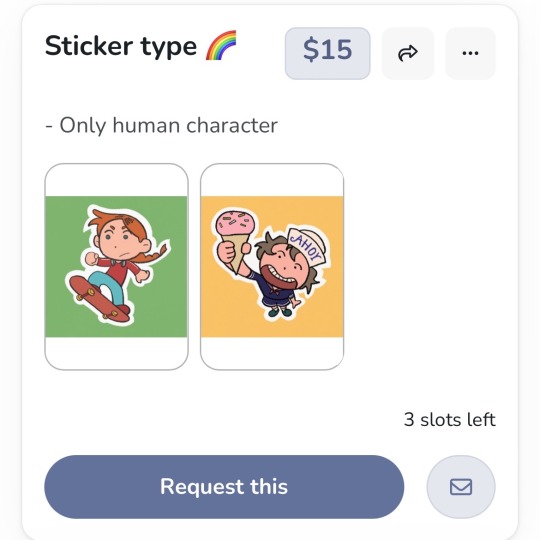Open the ice cream sailor sticker sample
540x540 pixels.
pyautogui.click(x=272, y=267)
